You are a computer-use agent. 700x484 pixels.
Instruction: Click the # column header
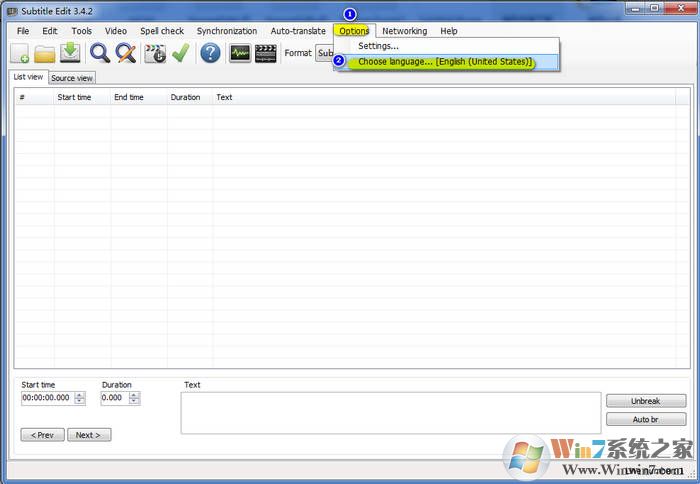click(34, 97)
